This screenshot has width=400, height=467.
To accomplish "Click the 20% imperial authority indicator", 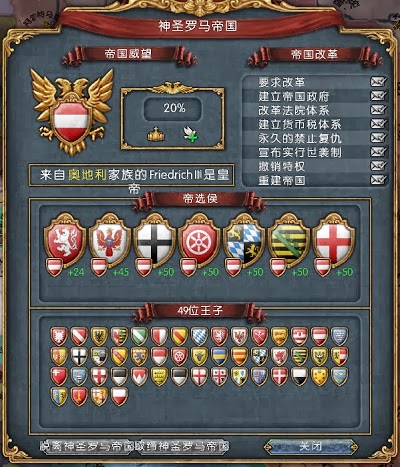I will (173, 108).
